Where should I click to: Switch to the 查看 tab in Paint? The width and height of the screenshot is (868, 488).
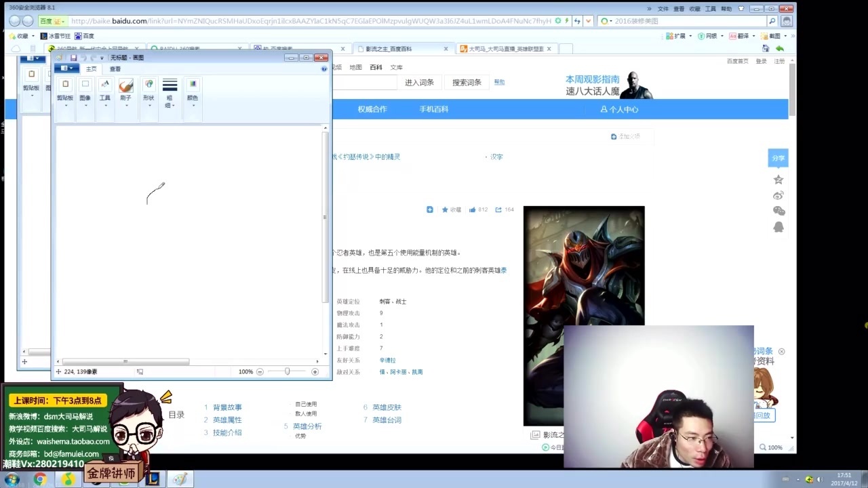[115, 68]
